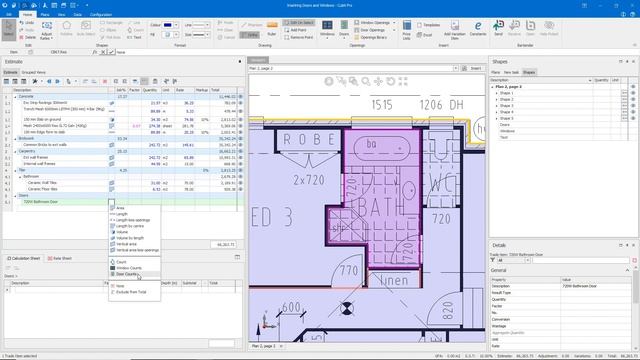Image resolution: width=640 pixels, height=360 pixels.
Task: Select the Select tool in ribbon
Action: tap(9, 29)
